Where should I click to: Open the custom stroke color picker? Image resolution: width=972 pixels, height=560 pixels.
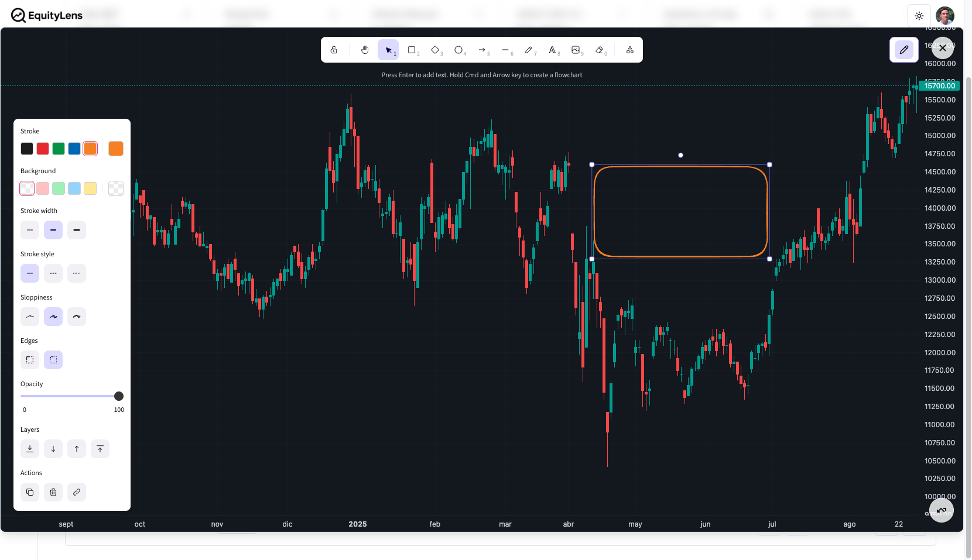(x=116, y=149)
